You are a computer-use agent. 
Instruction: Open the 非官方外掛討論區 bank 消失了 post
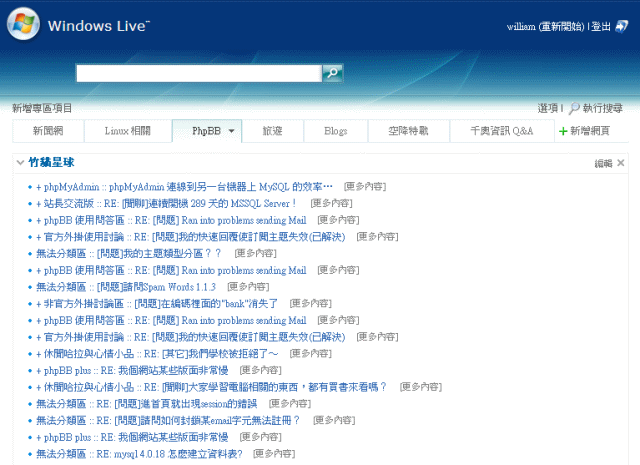click(x=157, y=304)
